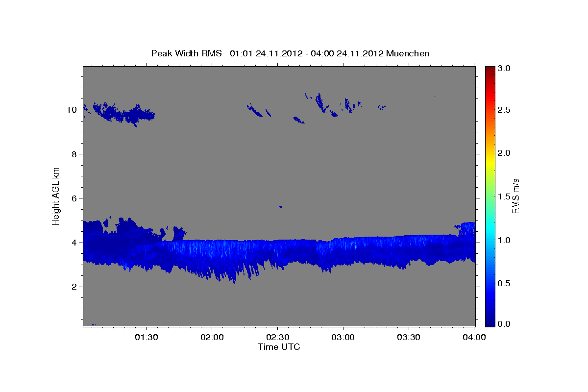Click the 03:00 time tick label

343,337
